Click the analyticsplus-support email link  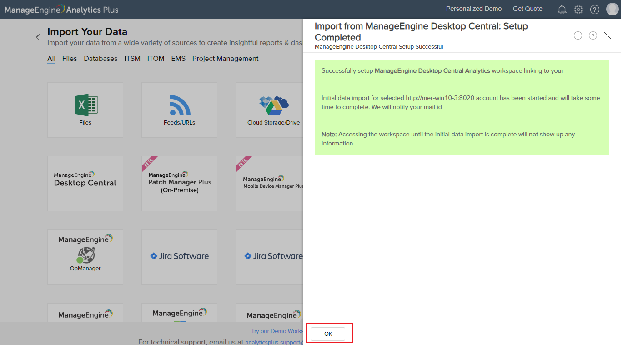(x=274, y=342)
